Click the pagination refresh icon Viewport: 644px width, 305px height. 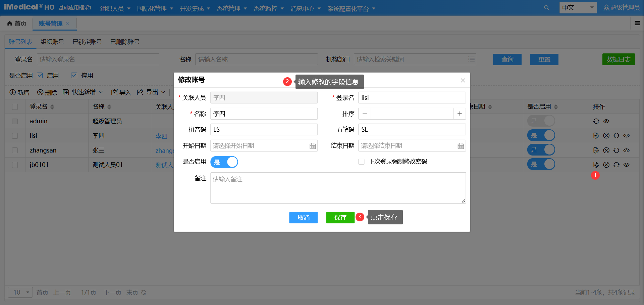pos(144,292)
